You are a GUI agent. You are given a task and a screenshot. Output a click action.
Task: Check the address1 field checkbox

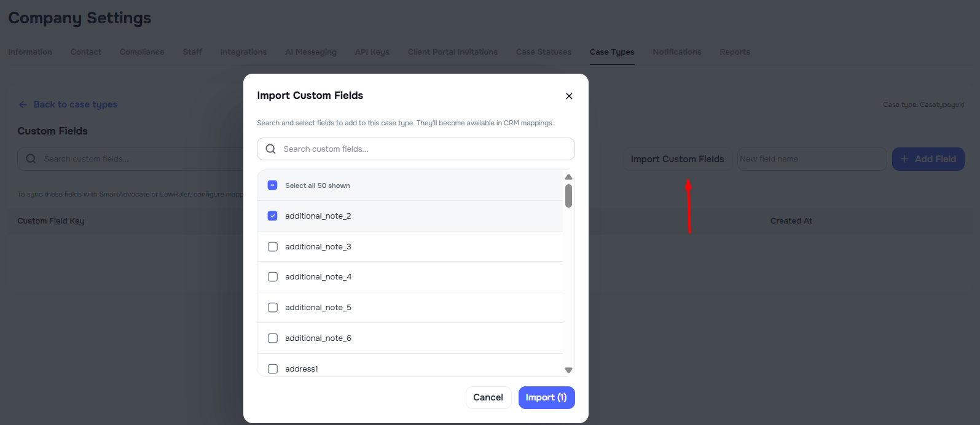[273, 369]
